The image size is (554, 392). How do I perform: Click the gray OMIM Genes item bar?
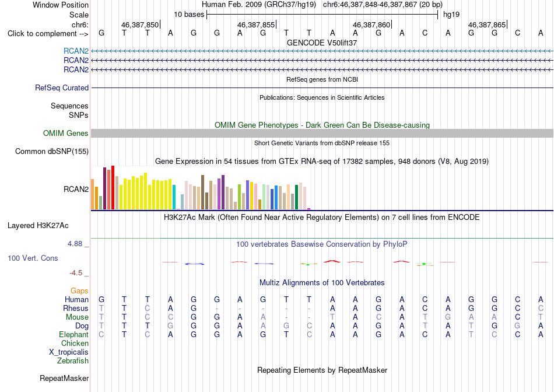coord(322,133)
